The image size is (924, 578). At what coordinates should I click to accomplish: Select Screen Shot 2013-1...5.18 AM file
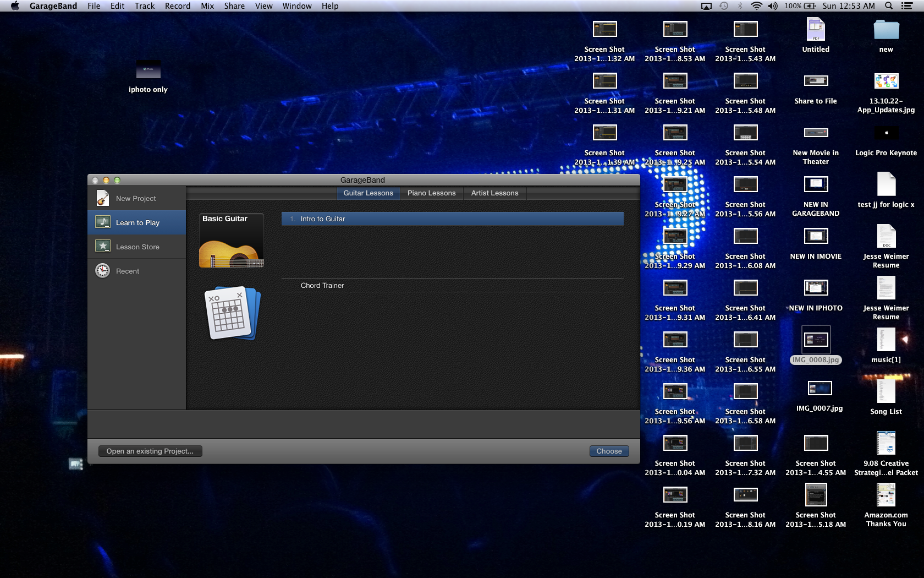816,495
